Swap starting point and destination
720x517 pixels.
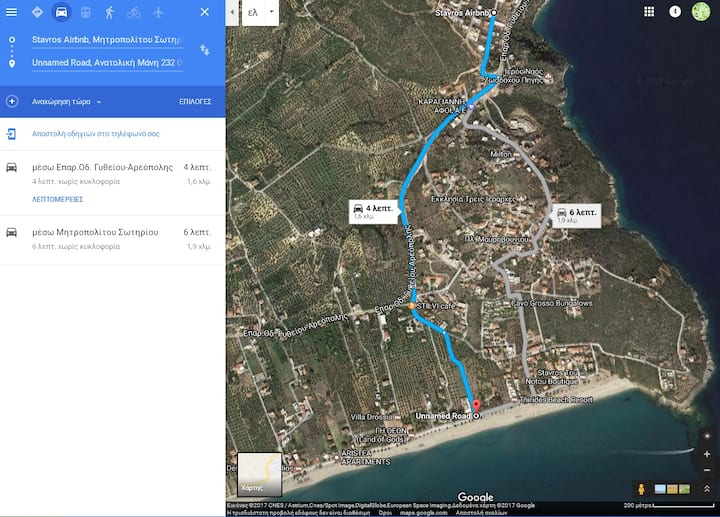204,49
